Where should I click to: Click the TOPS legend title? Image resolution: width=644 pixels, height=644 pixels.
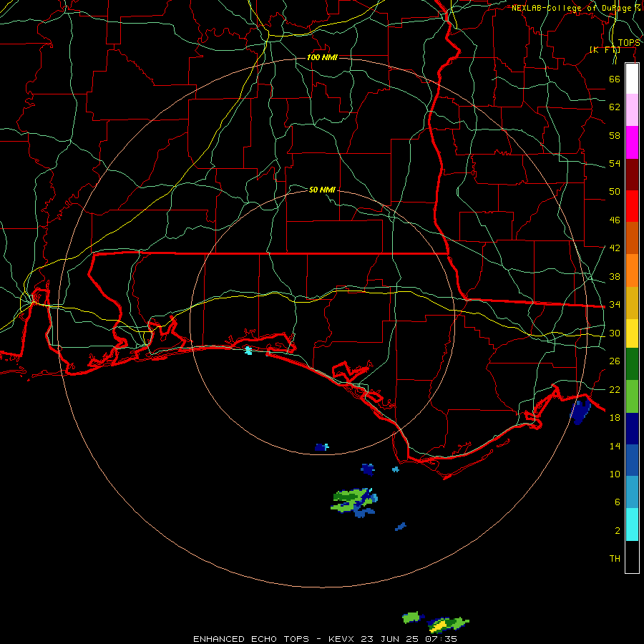[x=629, y=43]
